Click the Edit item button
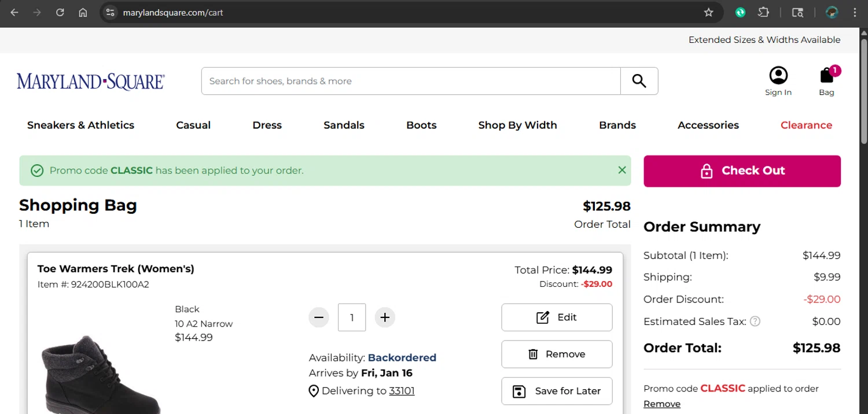This screenshot has width=868, height=414. (x=557, y=317)
